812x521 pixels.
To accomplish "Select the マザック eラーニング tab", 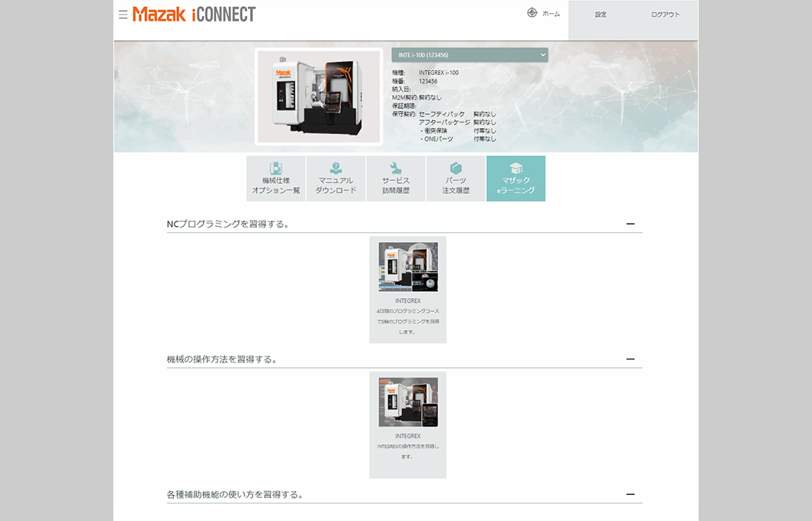I will coord(516,179).
